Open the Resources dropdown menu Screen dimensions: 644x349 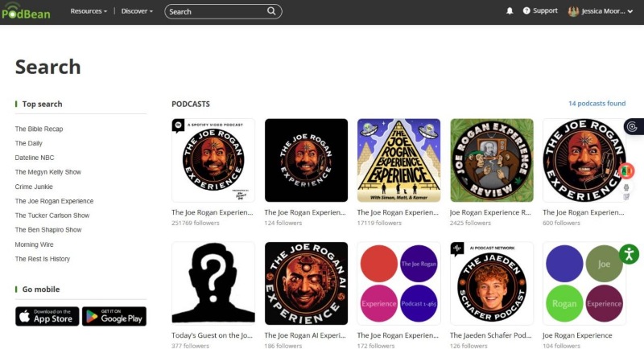pyautogui.click(x=89, y=11)
